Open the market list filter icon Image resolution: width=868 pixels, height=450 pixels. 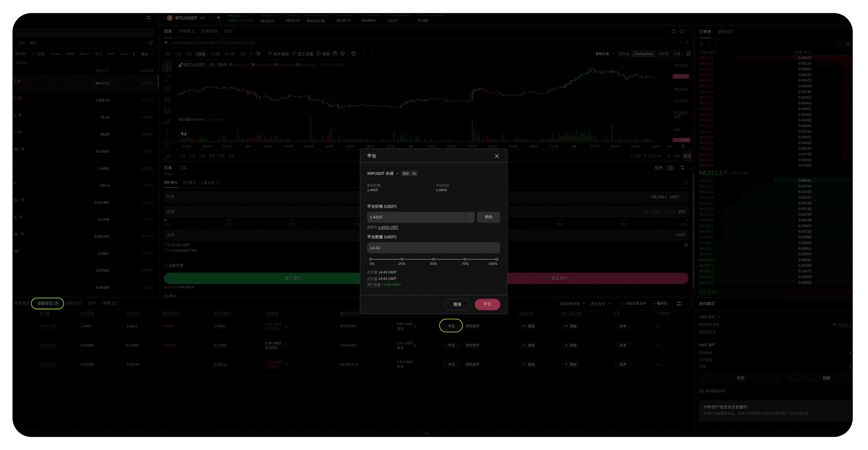point(148,18)
